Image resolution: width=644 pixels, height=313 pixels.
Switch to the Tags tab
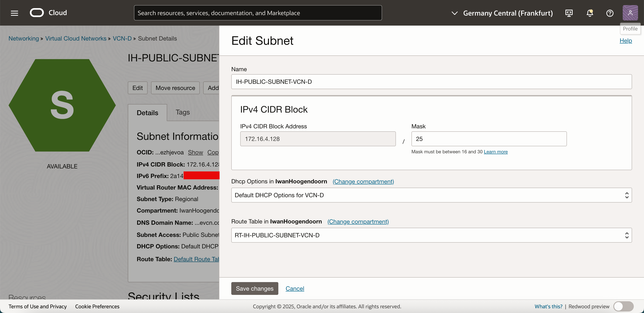[183, 112]
